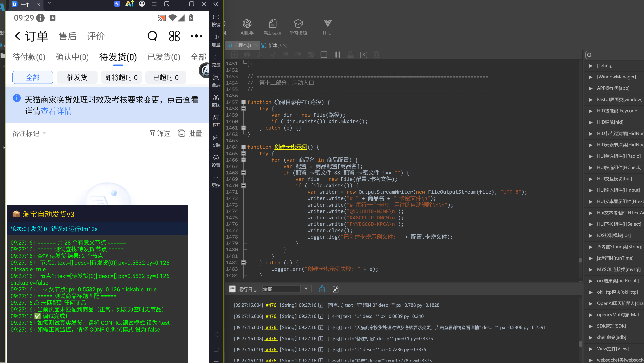
Task: Tap the Android back triangle in sidebar
Action: click(216, 335)
